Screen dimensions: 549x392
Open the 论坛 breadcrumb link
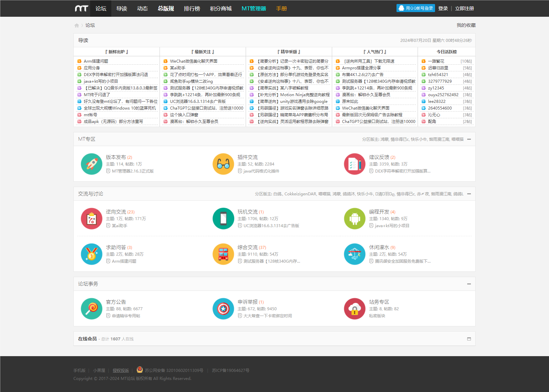90,25
